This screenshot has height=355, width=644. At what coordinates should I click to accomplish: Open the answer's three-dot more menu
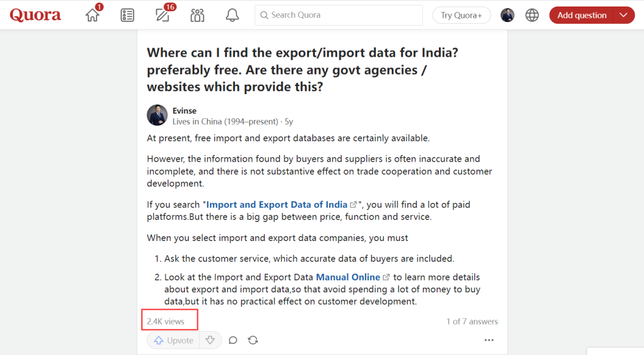489,340
